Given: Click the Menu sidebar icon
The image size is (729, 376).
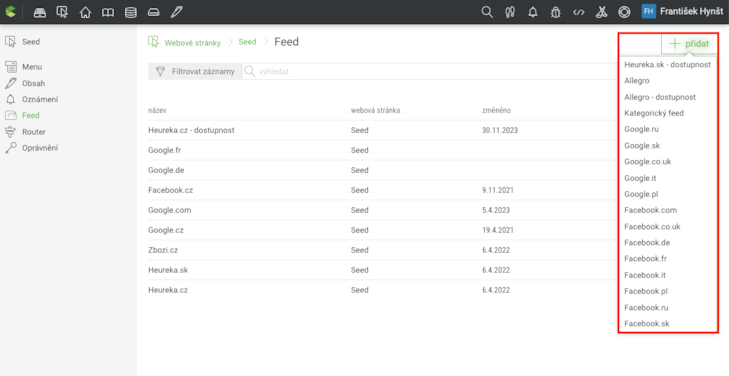Looking at the screenshot, I should (11, 67).
